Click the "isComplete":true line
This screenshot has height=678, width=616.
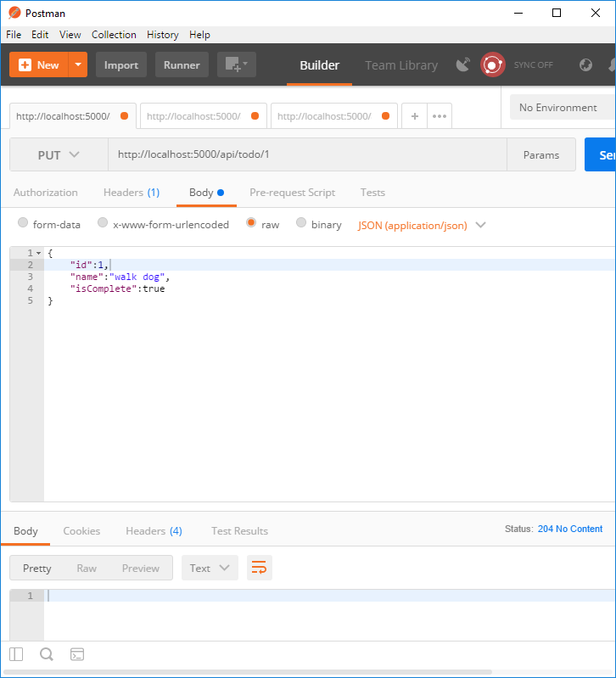pos(118,289)
